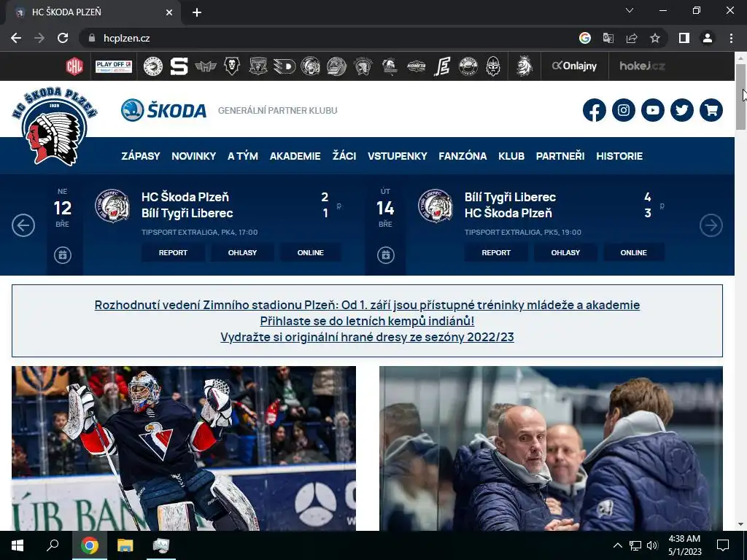The height and width of the screenshot is (560, 747).
Task: Open the Czech lion national team logo
Action: (x=524, y=66)
